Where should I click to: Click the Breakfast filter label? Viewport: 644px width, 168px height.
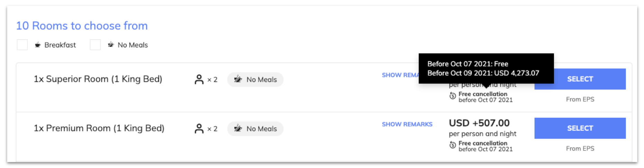pyautogui.click(x=60, y=45)
